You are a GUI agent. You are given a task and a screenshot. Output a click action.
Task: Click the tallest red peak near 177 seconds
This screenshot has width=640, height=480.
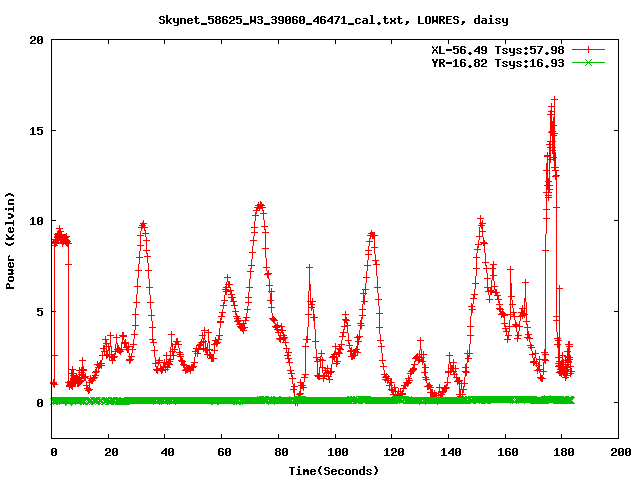(x=554, y=99)
